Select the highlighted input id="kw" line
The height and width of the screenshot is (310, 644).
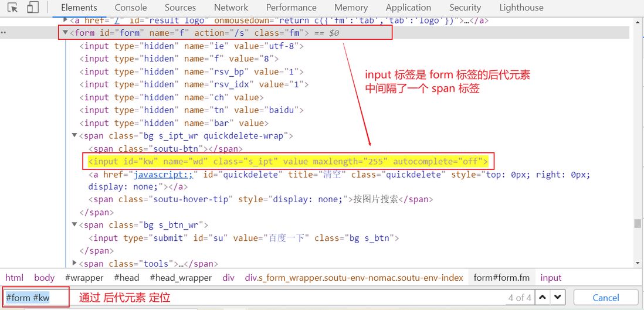coord(288,161)
